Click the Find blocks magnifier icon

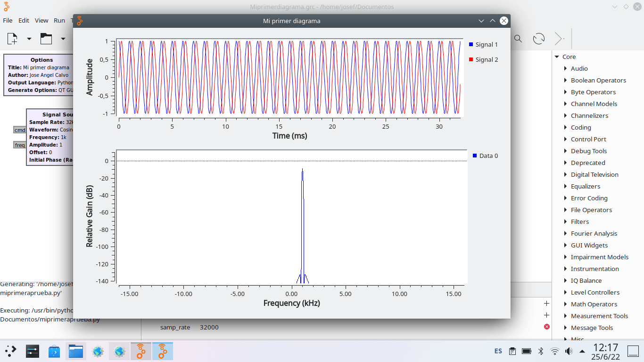click(x=518, y=39)
